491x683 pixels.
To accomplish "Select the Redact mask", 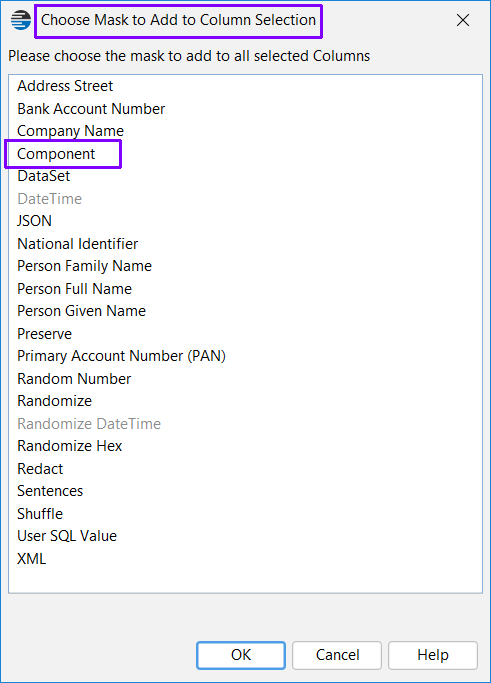I will coord(40,469).
